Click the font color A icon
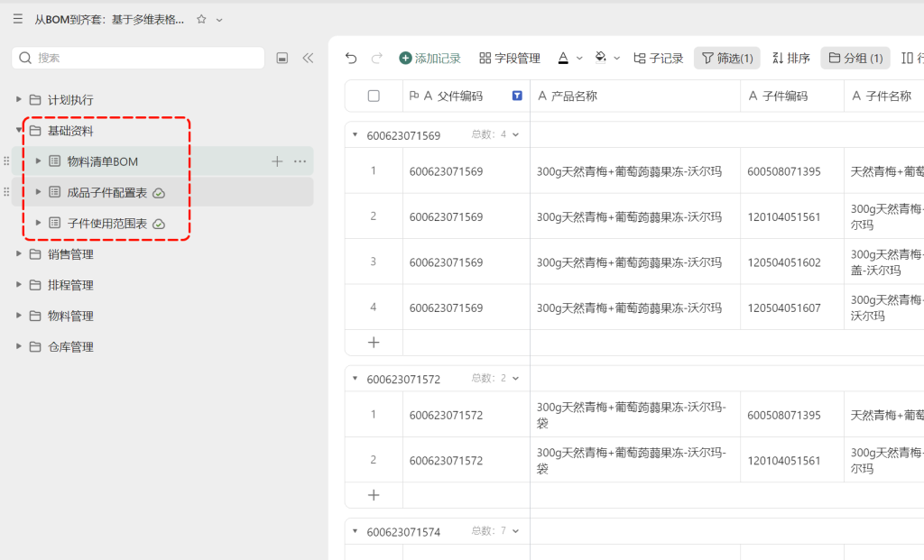 pyautogui.click(x=563, y=58)
